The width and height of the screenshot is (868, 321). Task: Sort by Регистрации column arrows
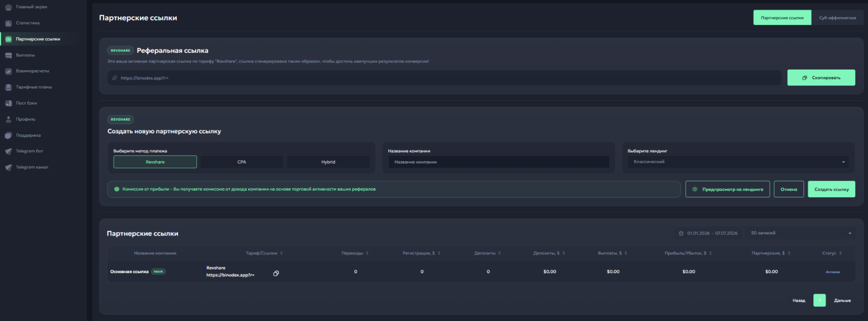coord(439,253)
